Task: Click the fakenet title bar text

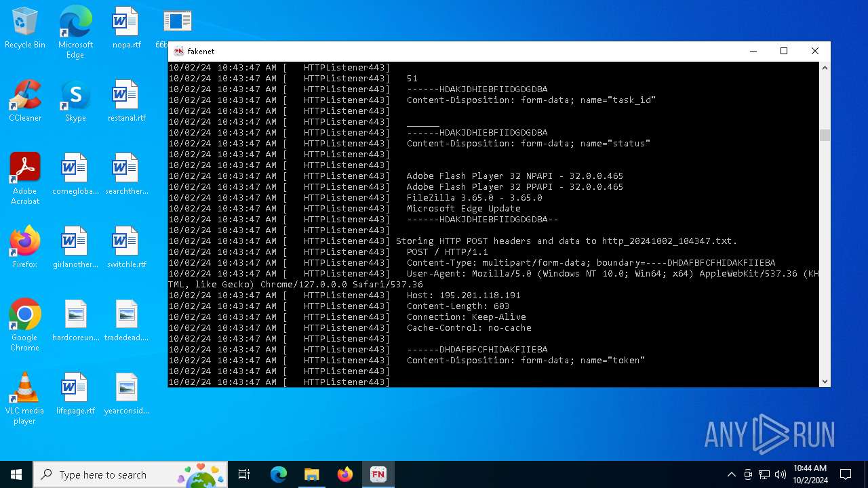Action: pos(201,52)
